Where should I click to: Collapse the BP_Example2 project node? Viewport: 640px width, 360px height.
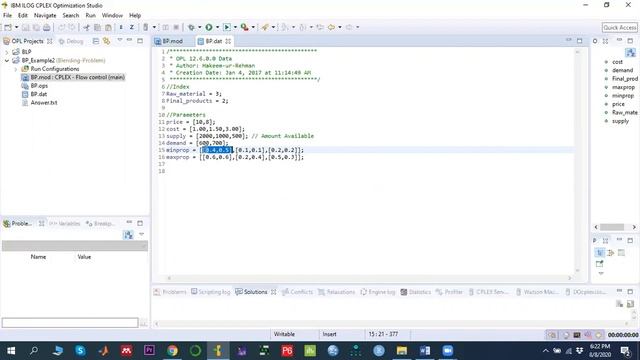(7, 60)
